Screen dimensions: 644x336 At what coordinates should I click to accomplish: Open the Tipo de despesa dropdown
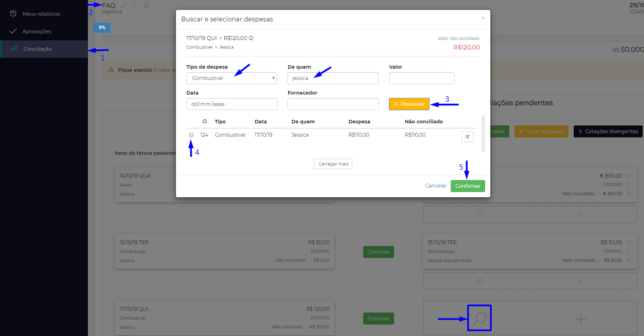pos(232,78)
